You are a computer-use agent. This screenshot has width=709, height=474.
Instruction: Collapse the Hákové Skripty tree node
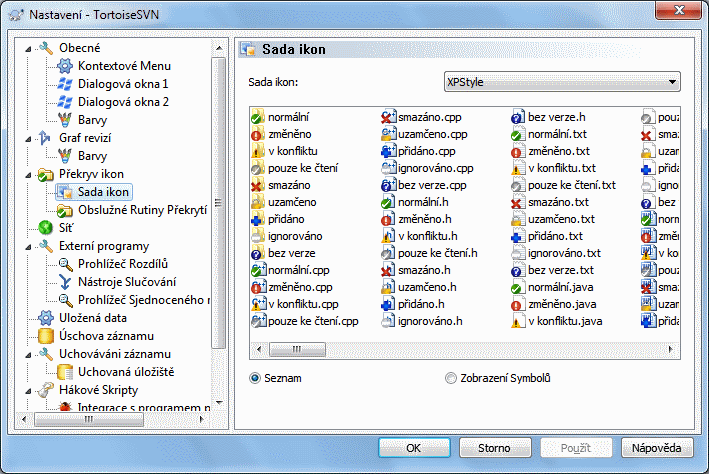[28, 390]
